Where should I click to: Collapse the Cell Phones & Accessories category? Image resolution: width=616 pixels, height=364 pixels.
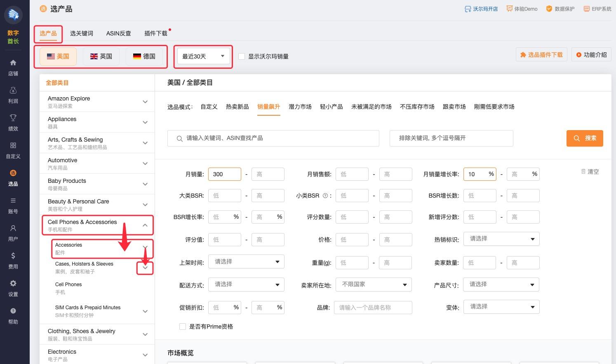click(x=145, y=225)
